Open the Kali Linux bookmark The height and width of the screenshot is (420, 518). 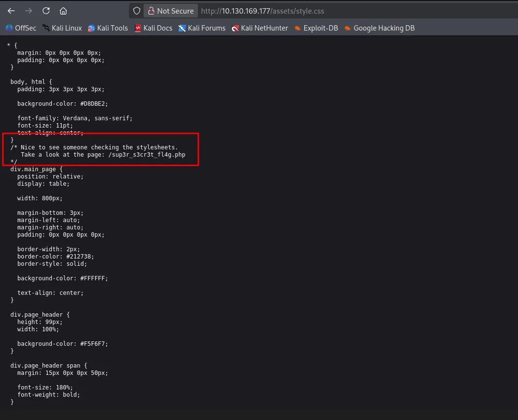coord(62,28)
